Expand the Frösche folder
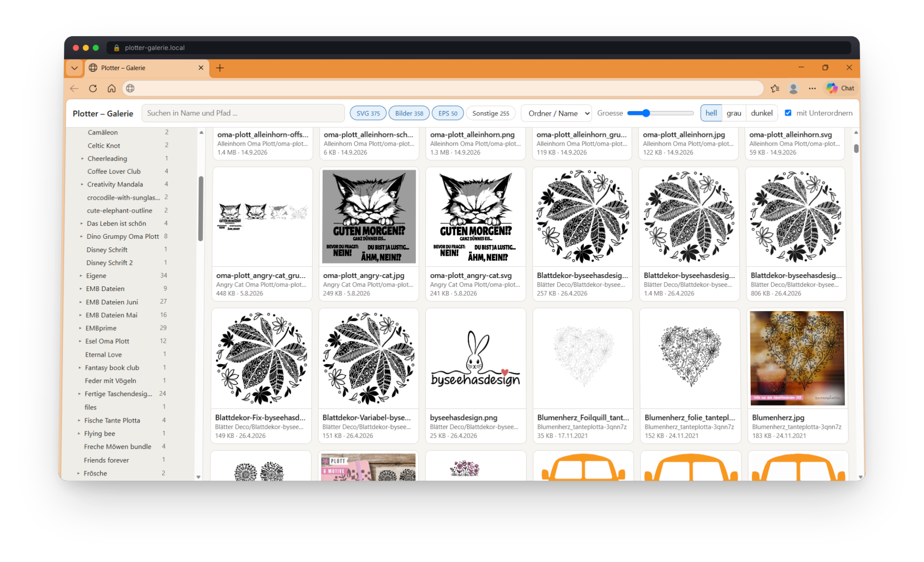The image size is (924, 562). 78,473
